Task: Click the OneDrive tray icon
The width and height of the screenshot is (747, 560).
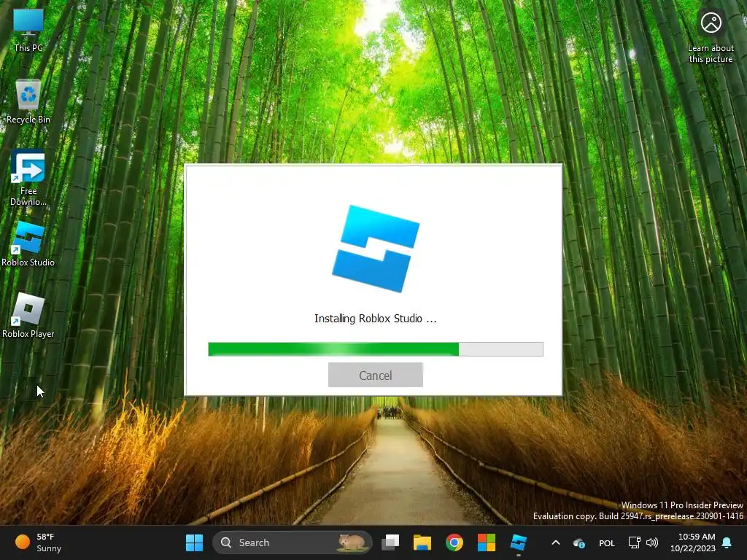Action: pos(578,542)
